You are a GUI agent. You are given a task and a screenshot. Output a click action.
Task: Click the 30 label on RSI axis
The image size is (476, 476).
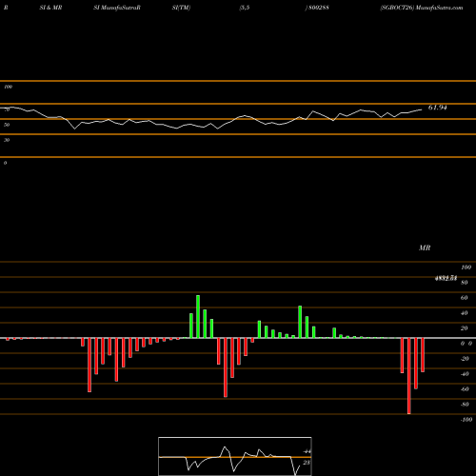pyautogui.click(x=7, y=140)
